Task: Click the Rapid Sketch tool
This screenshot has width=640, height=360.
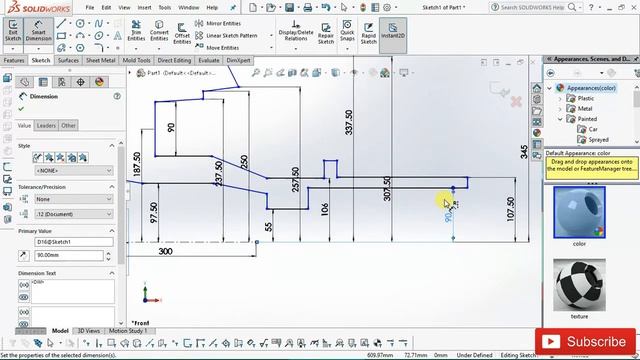Action: (369, 33)
